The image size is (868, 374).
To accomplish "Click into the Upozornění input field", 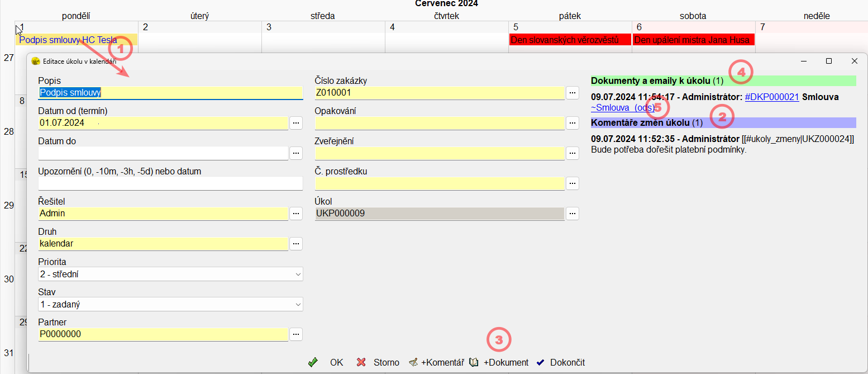I will pos(170,183).
